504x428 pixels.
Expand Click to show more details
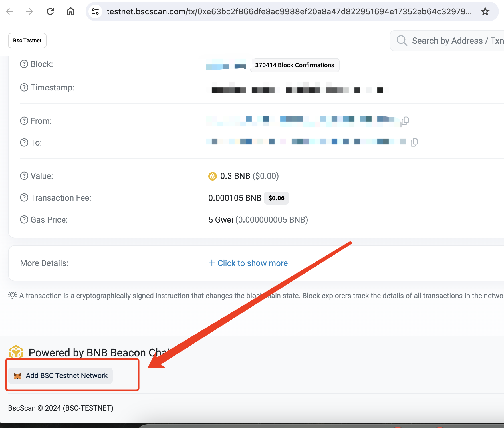click(248, 263)
